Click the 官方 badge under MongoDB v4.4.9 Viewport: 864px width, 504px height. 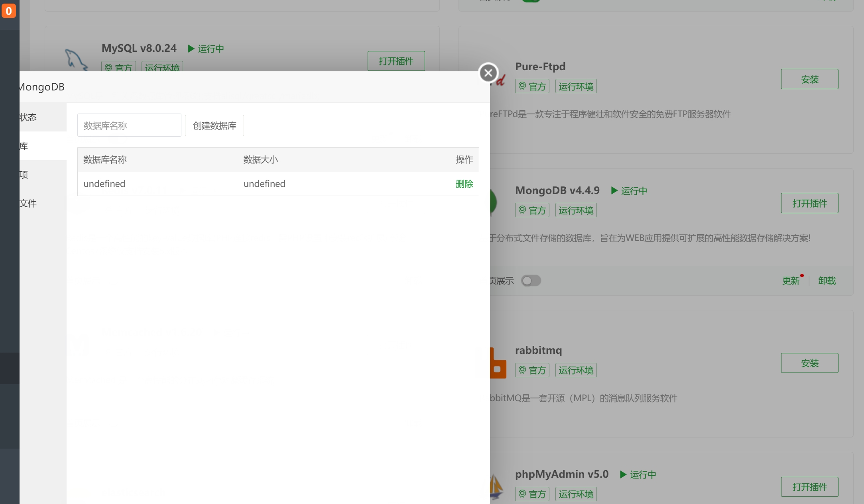[532, 210]
